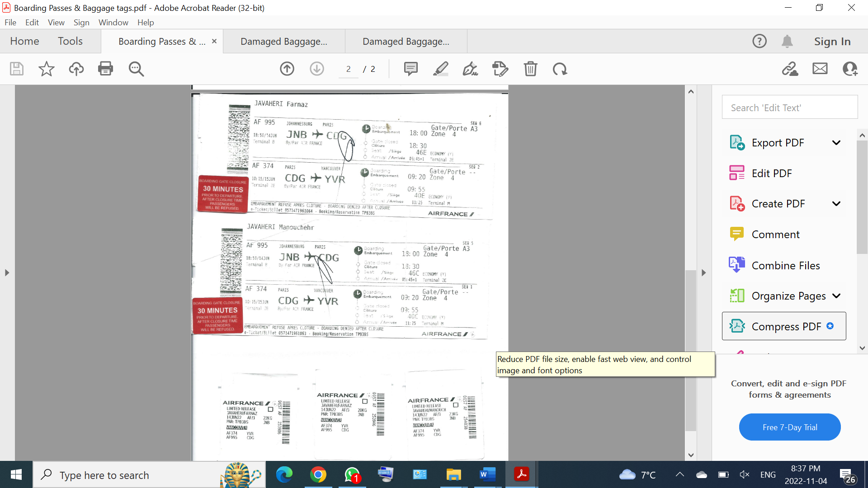Select the Highlight text tool
The width and height of the screenshot is (868, 488).
pyautogui.click(x=441, y=69)
